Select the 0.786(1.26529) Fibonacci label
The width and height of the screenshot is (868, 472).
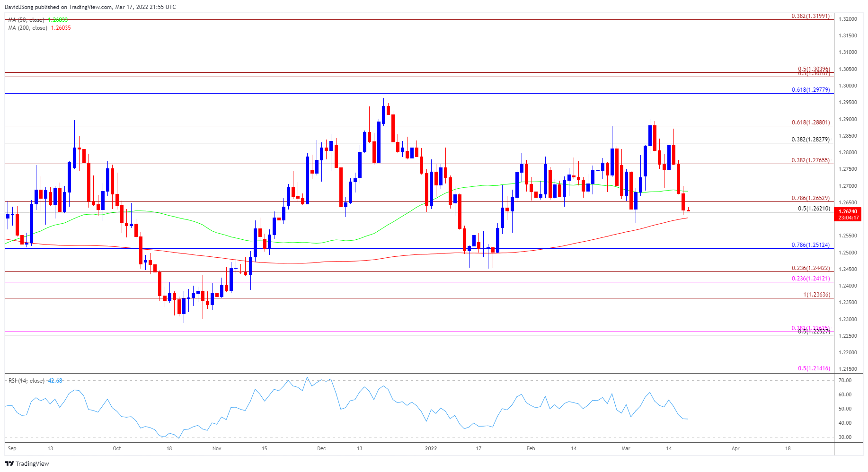[811, 198]
